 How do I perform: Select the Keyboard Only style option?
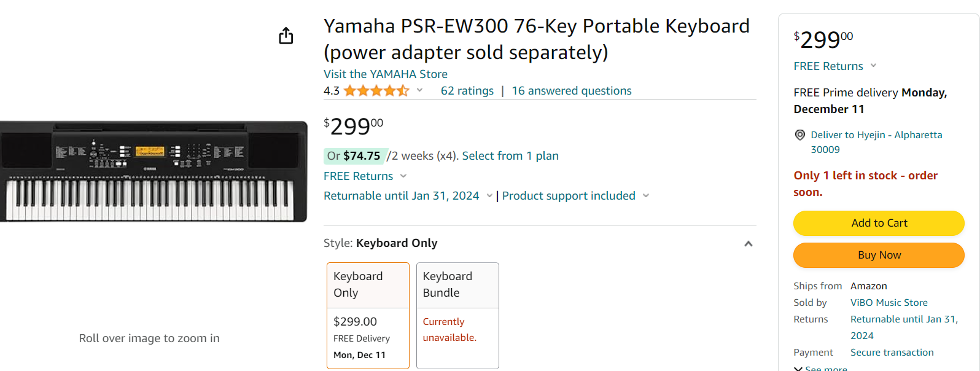pos(368,315)
